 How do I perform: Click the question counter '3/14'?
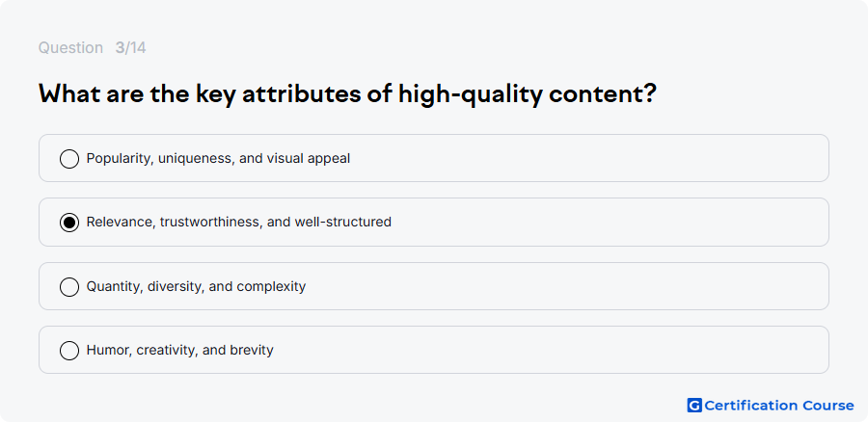click(130, 48)
